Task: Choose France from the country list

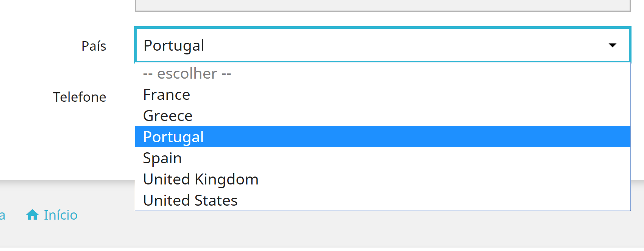Action: [x=167, y=95]
